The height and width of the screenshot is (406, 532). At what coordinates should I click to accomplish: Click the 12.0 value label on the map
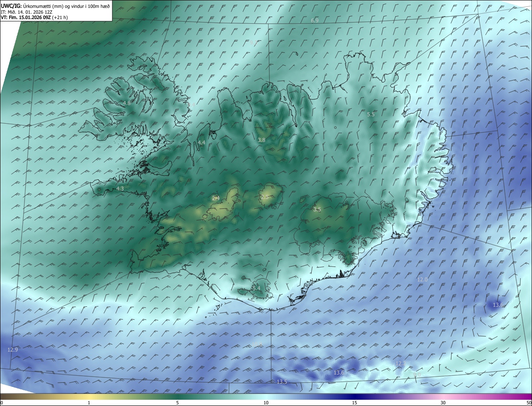[x=422, y=280]
